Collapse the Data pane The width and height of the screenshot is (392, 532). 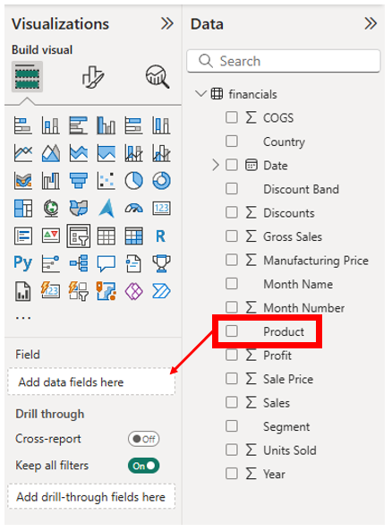point(371,24)
